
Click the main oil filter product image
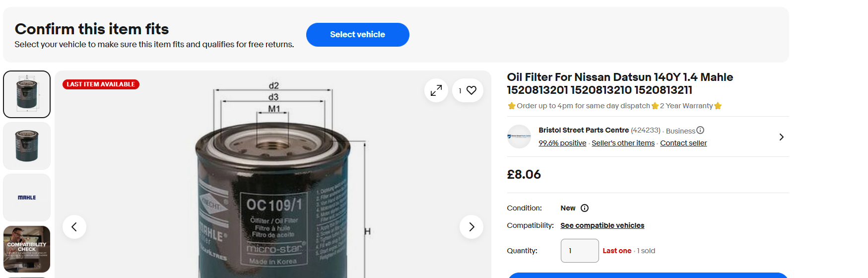point(273,199)
